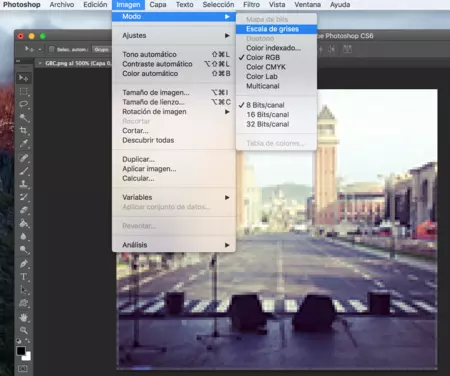Open the background color white swatch
Image resolution: width=450 pixels, height=376 pixels.
click(x=28, y=357)
